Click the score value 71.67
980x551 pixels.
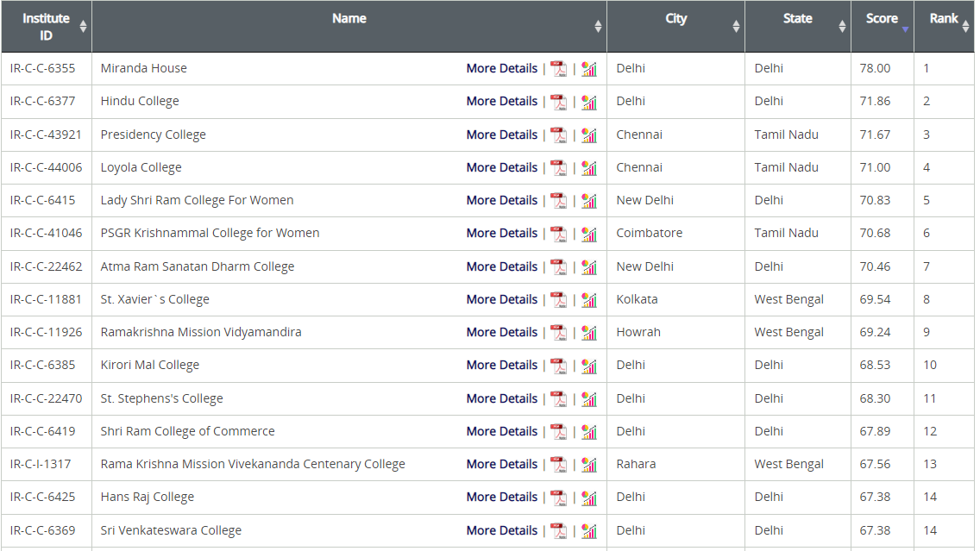click(875, 135)
